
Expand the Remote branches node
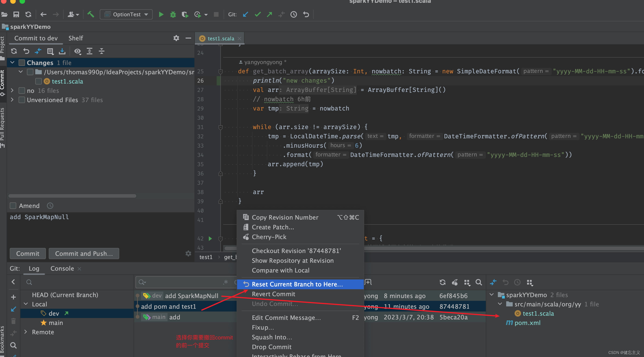pyautogui.click(x=26, y=332)
